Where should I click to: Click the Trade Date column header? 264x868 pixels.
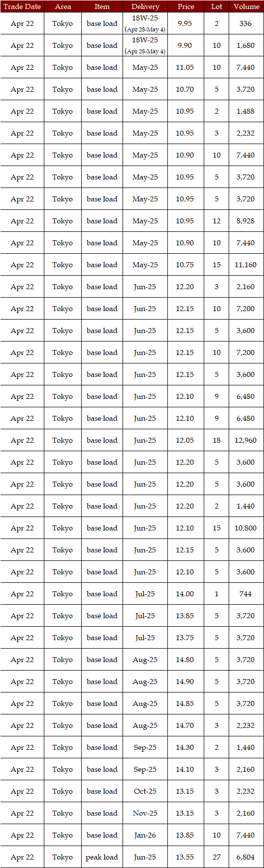[x=22, y=6]
